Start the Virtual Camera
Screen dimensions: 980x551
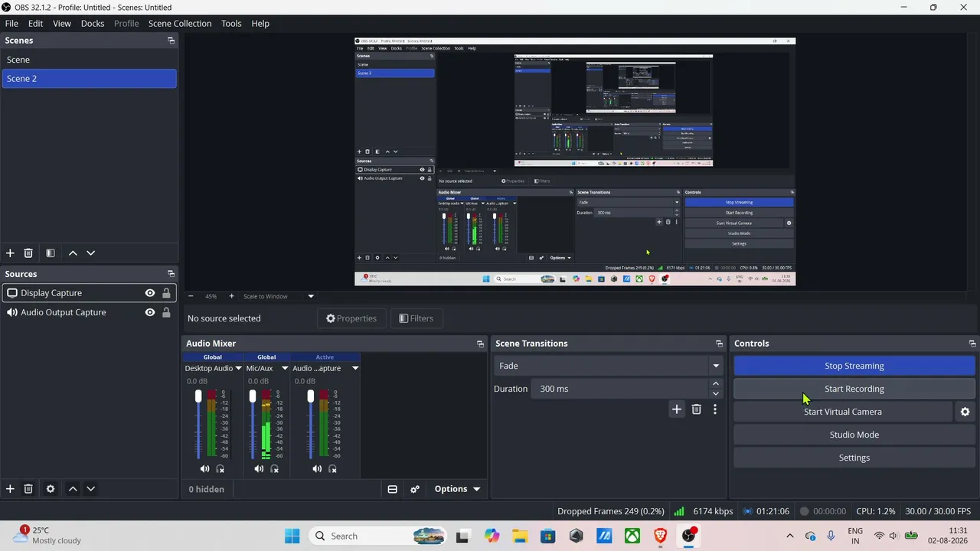click(x=843, y=412)
